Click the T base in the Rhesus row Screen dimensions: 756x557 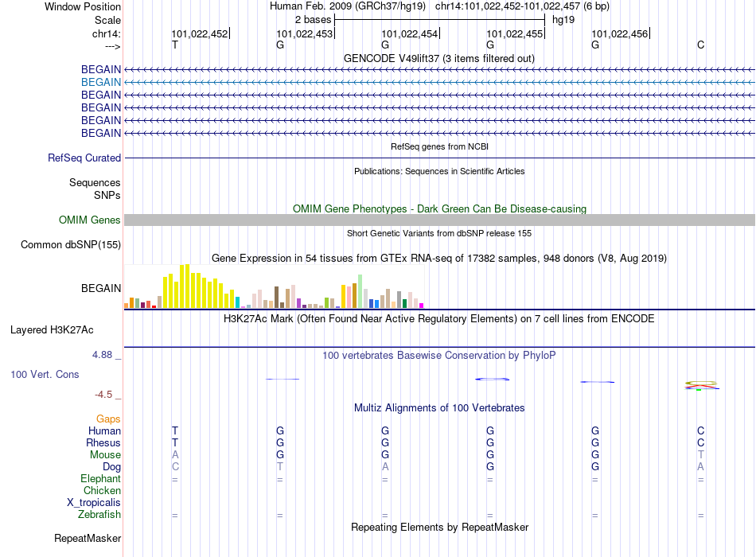click(x=175, y=442)
